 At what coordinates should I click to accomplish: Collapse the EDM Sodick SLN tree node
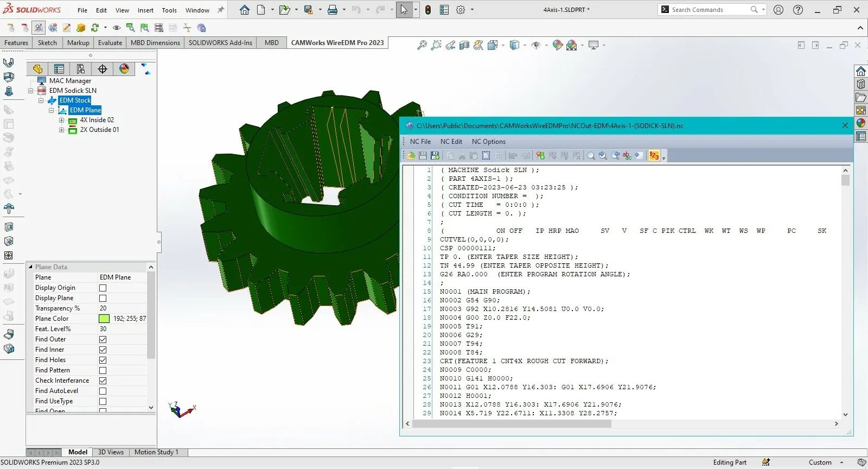coord(31,91)
